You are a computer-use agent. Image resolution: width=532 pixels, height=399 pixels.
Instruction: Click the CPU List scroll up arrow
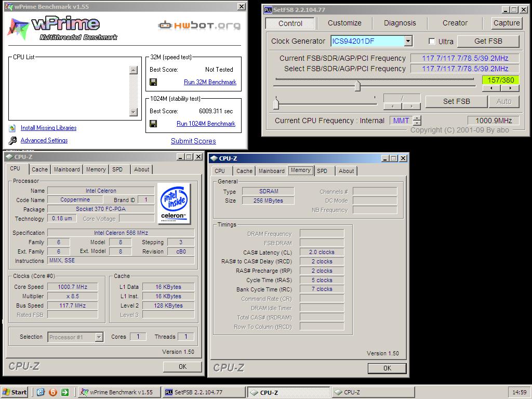point(134,70)
